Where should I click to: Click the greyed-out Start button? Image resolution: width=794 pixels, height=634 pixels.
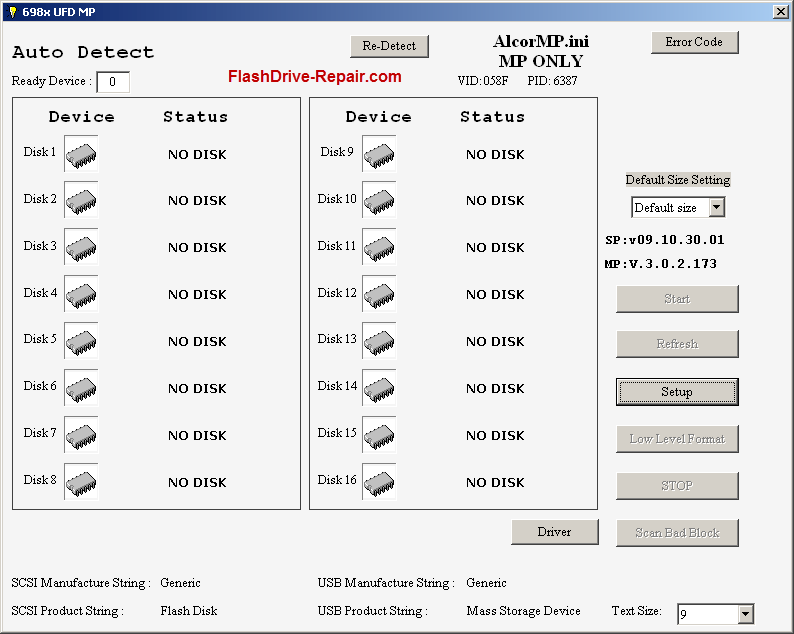coord(677,299)
